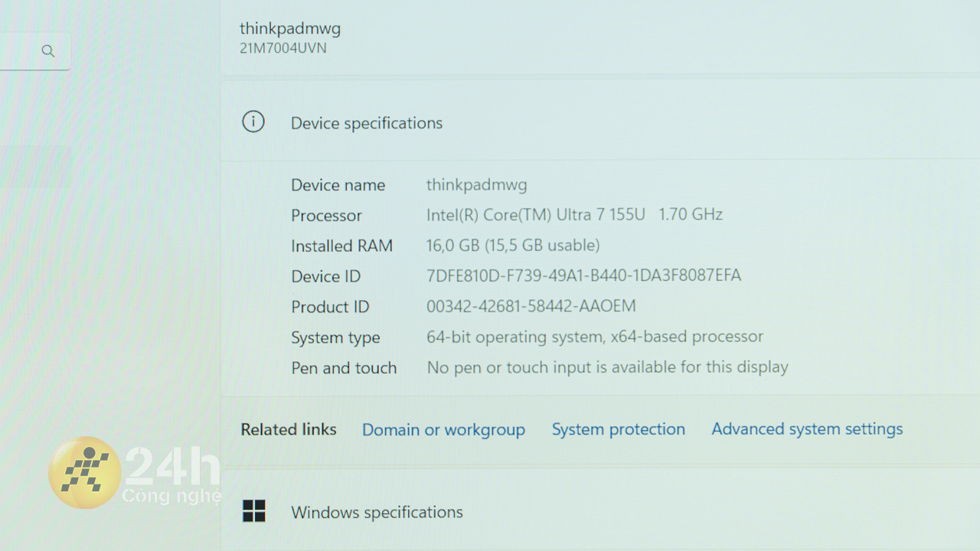The height and width of the screenshot is (551, 980).
Task: Select model number 21M7004UVN
Action: point(283,48)
